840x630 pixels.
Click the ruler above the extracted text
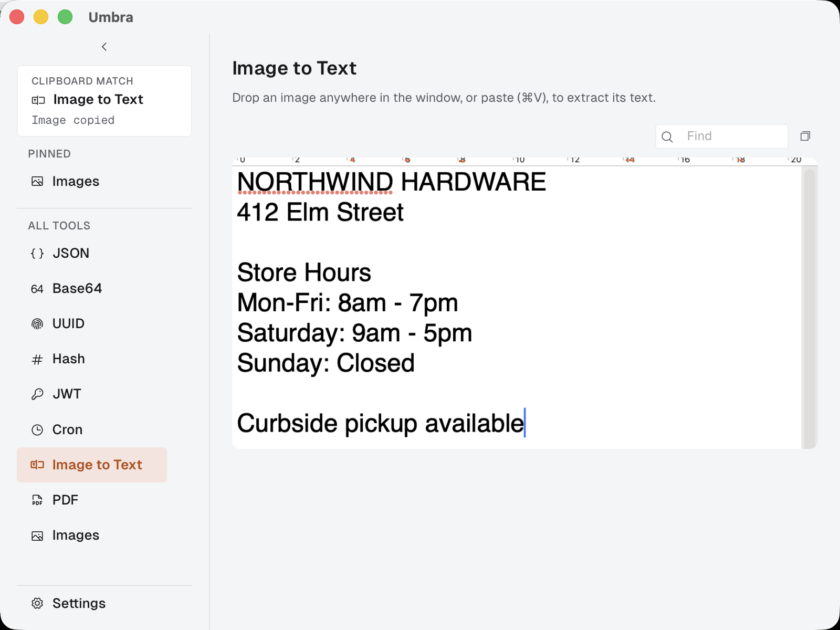(517, 161)
